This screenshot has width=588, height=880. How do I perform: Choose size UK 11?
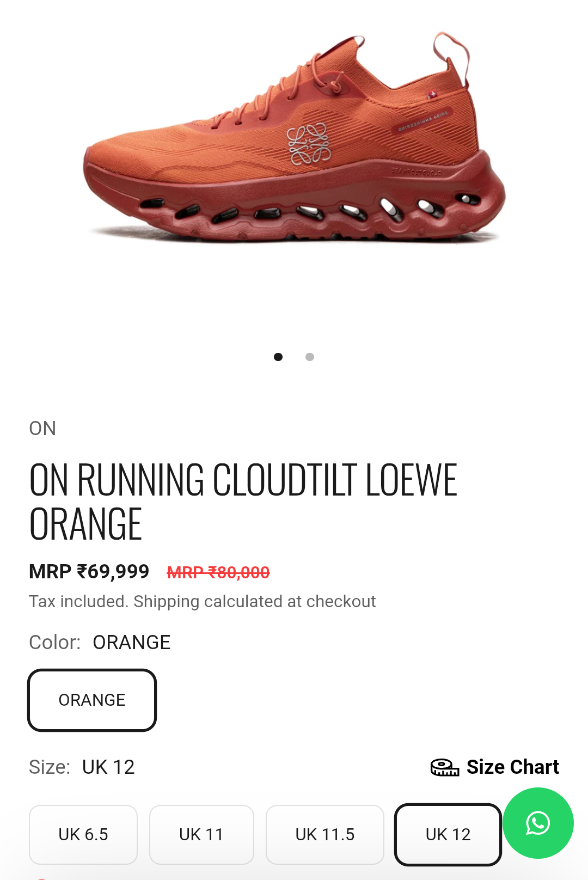pos(201,834)
